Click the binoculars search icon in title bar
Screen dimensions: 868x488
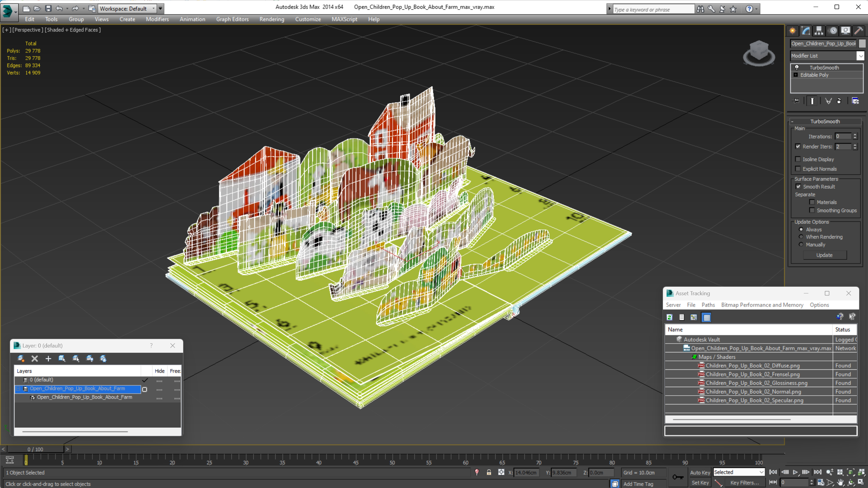701,9
